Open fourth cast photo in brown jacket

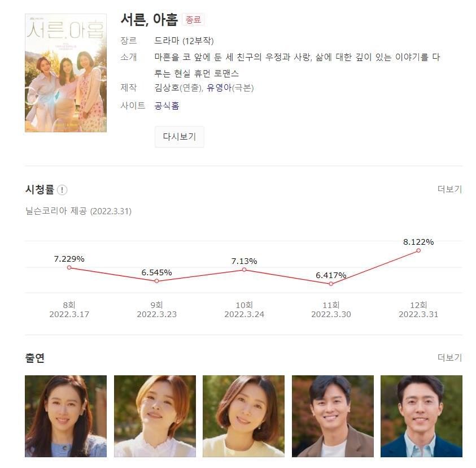pyautogui.click(x=333, y=416)
